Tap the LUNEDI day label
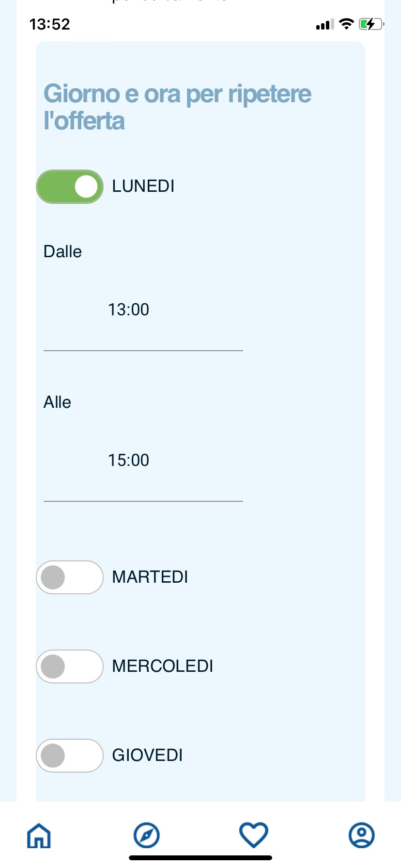401x868 pixels. (143, 186)
